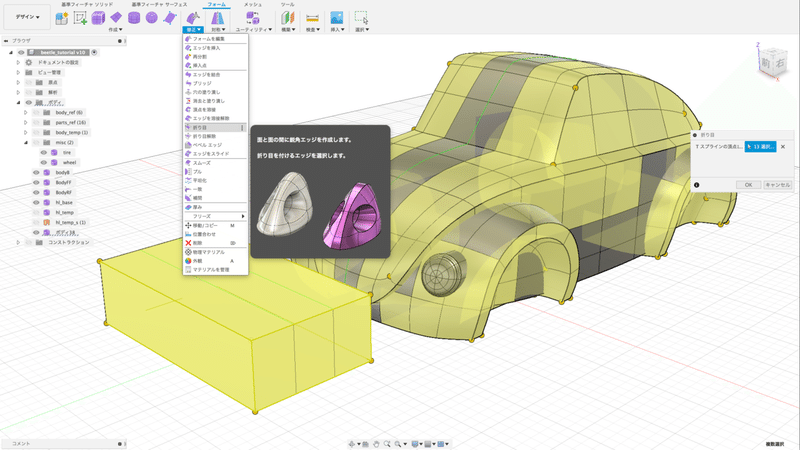
Task: Toggle visibility of hl_base body
Action: click(36, 202)
